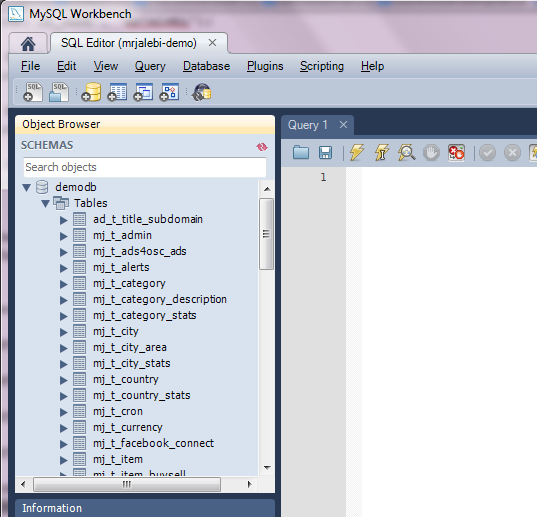Run the Explain query magnifier icon
The image size is (537, 517).
(x=407, y=152)
